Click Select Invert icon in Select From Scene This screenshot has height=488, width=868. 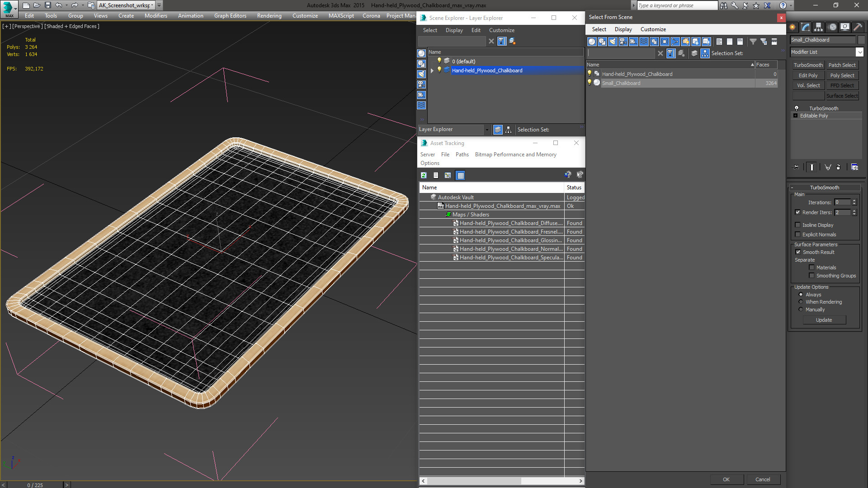click(740, 42)
